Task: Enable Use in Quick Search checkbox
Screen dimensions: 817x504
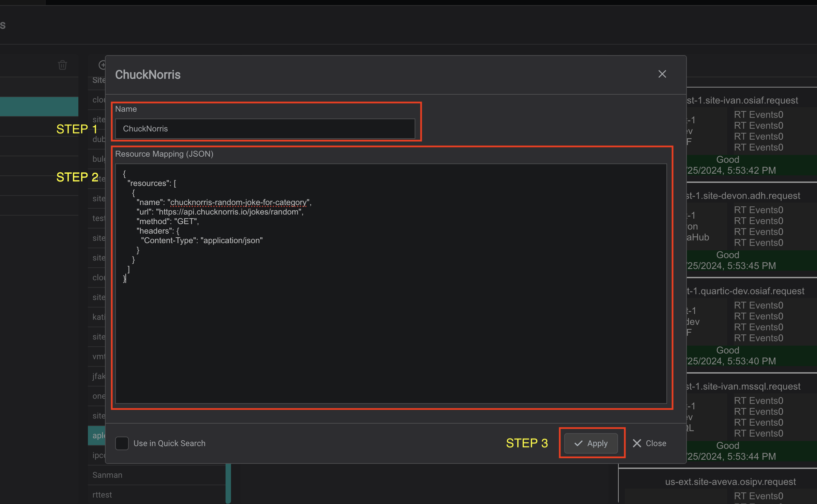Action: [122, 443]
